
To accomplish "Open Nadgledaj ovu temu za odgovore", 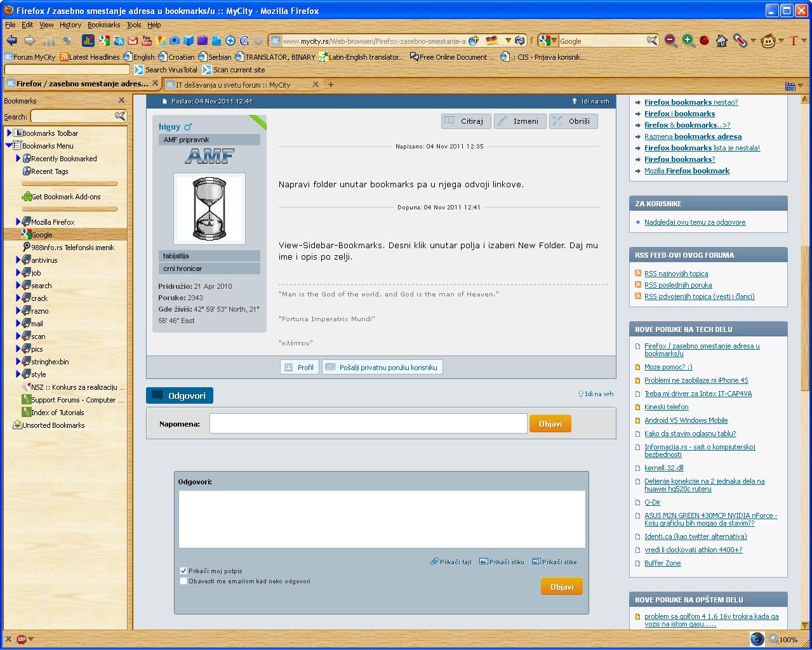I will click(x=695, y=222).
